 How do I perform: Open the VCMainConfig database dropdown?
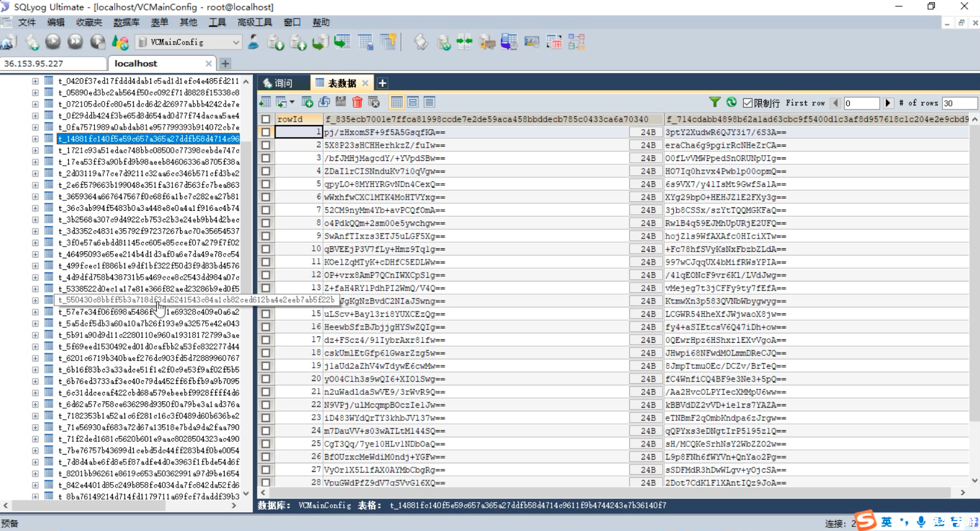(236, 42)
